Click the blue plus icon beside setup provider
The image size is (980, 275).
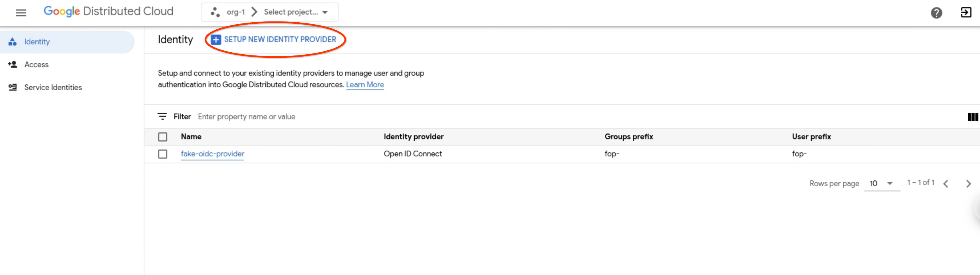pos(216,40)
